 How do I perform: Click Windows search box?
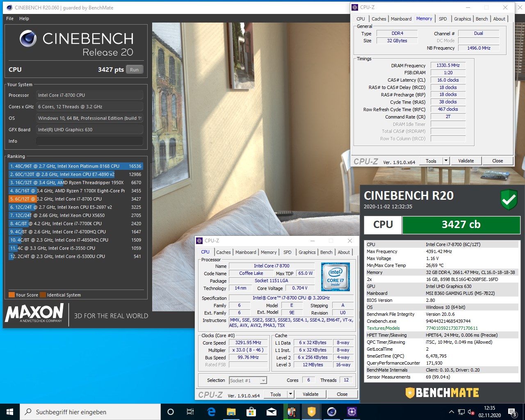(90, 412)
